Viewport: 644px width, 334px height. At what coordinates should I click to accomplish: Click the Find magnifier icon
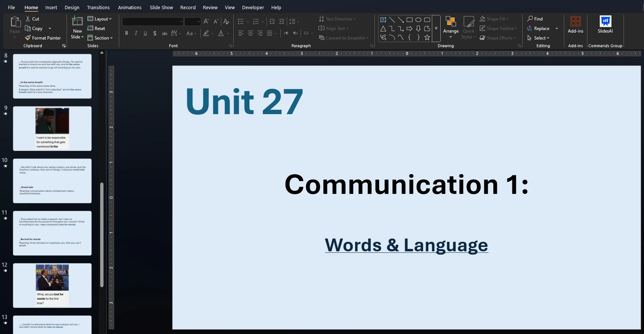[530, 19]
